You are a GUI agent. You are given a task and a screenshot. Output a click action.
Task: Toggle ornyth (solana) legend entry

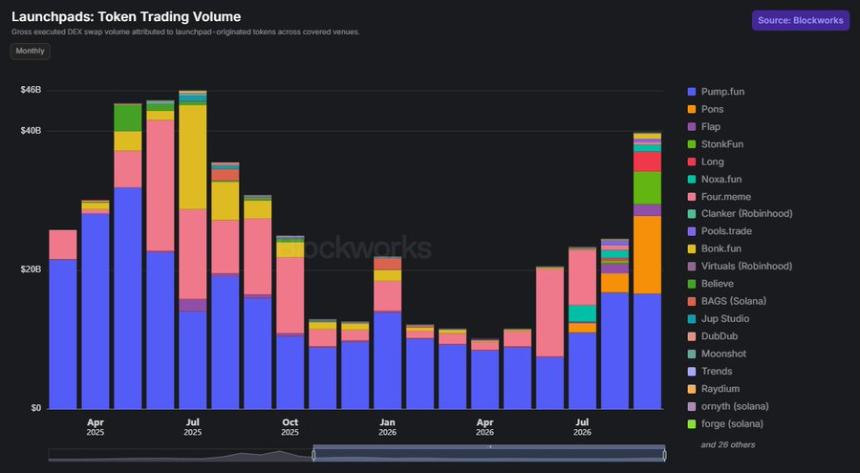pos(728,407)
